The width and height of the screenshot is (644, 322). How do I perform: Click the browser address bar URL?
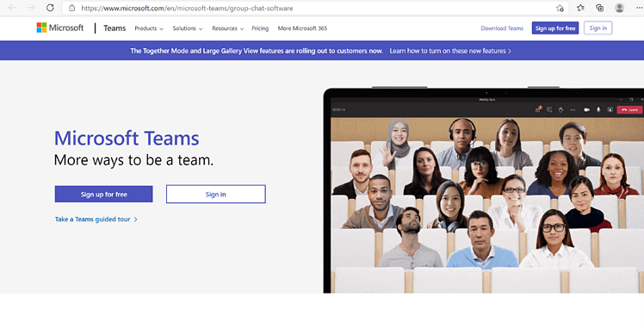pyautogui.click(x=187, y=8)
